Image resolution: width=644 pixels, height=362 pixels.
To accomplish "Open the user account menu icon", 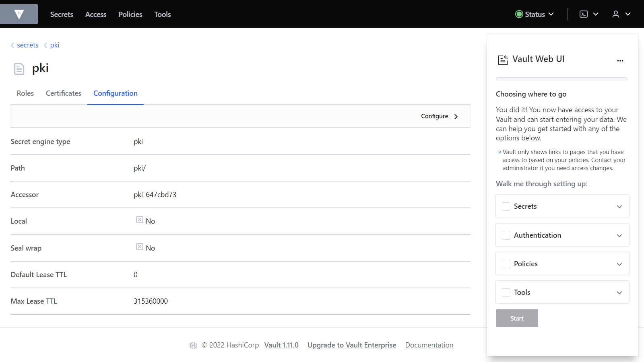I will pyautogui.click(x=616, y=14).
